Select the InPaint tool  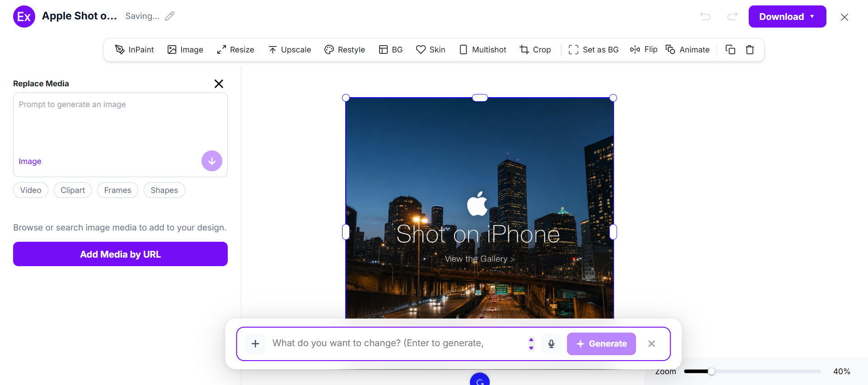(x=135, y=50)
